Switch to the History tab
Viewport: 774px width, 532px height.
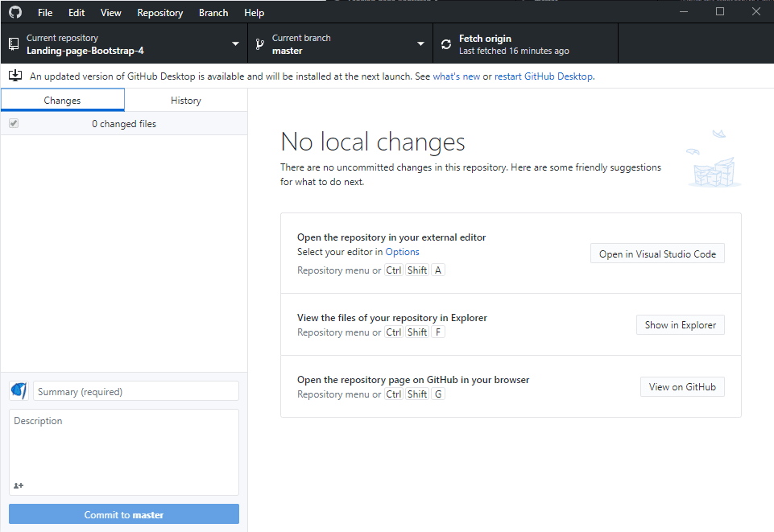pyautogui.click(x=185, y=100)
